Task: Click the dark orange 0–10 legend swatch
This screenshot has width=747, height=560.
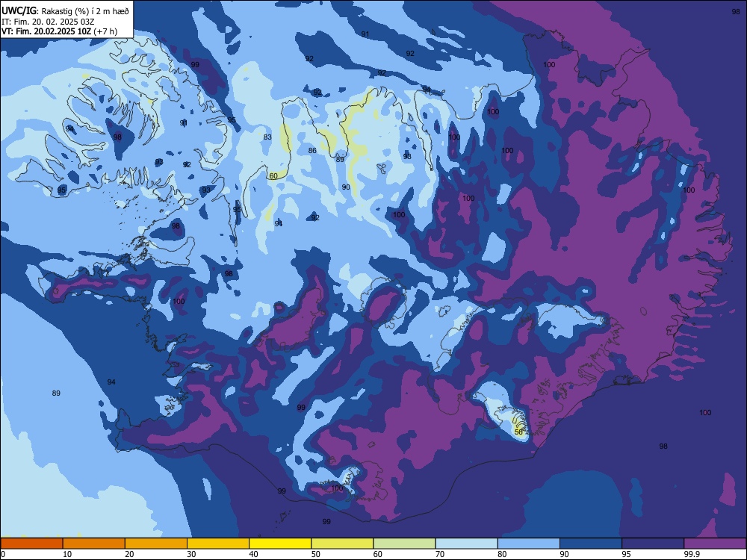Action: (31, 543)
